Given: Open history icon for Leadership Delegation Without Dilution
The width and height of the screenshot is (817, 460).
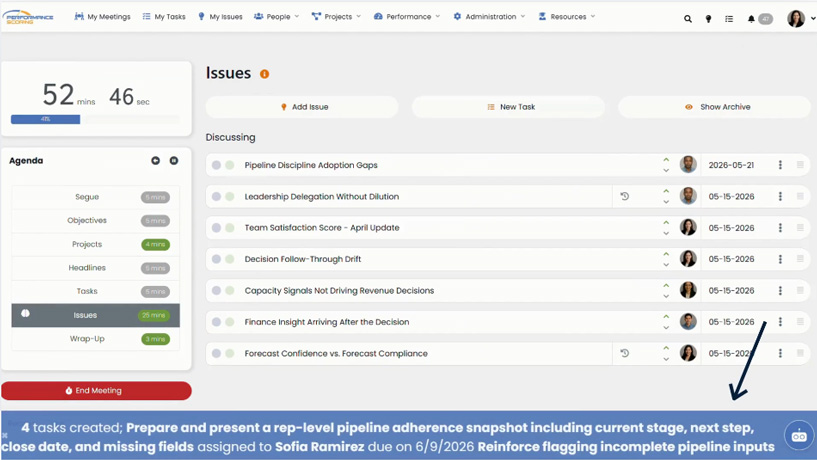Looking at the screenshot, I should click(625, 196).
